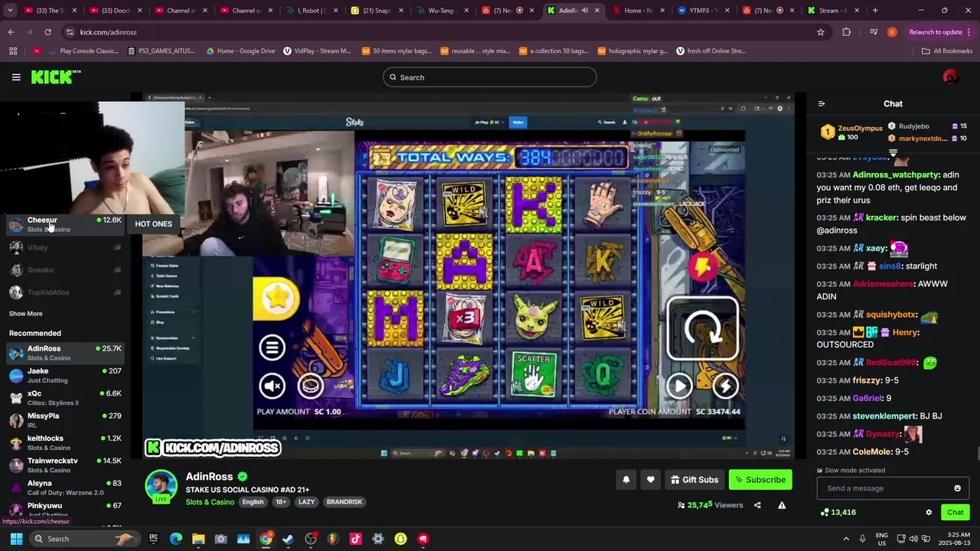Bookmark this page with the star icon
This screenshot has width=980, height=551.
821,32
